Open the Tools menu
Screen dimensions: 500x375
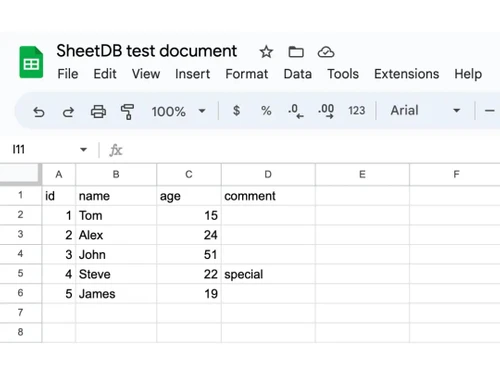[x=343, y=74]
